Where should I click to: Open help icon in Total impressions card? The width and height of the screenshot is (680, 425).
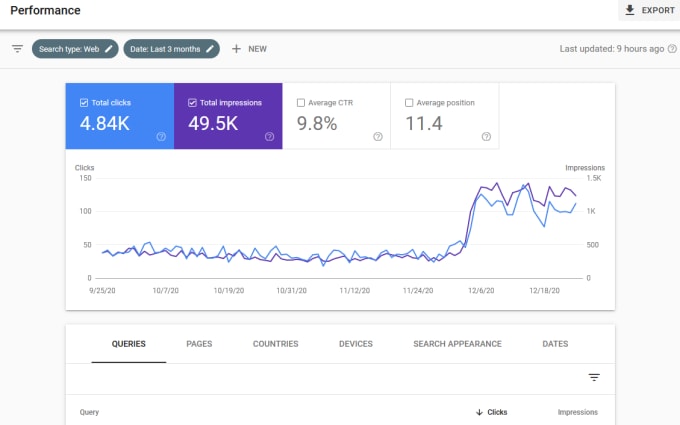pos(270,137)
